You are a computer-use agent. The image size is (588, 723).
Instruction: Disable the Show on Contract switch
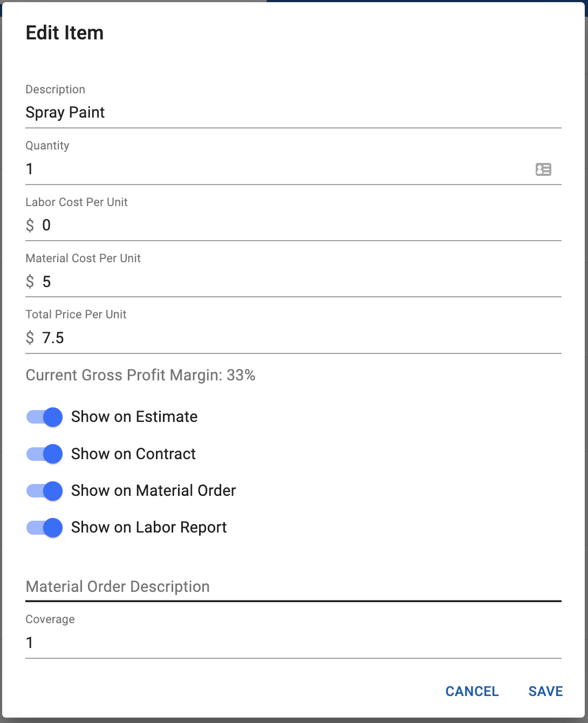[x=44, y=454]
